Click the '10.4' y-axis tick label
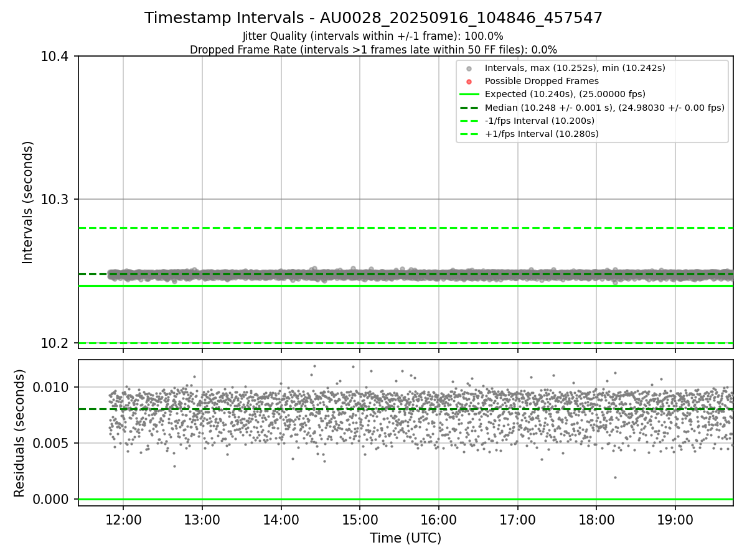The image size is (747, 560). coord(55,57)
